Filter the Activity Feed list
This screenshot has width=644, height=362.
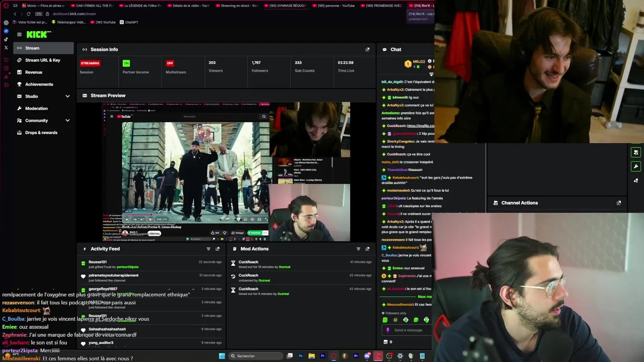pos(208,249)
